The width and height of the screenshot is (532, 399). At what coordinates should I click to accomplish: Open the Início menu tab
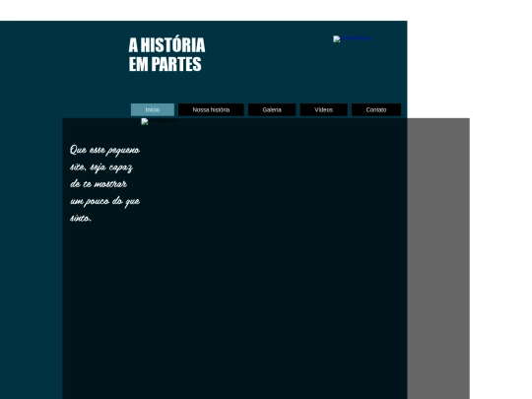[x=153, y=110]
